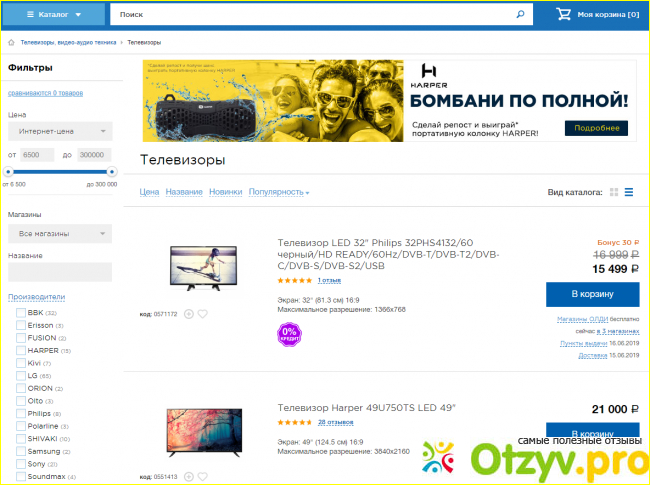
Task: Open the Все магазины store dropdown
Action: 60,233
